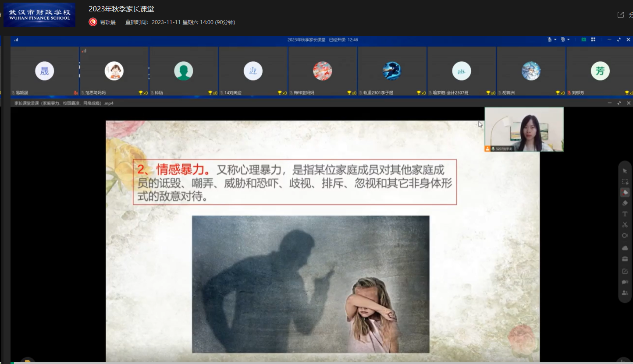Toggle the muted microphone in meeting bar
Viewport: 633px width, 364px height.
pyautogui.click(x=549, y=39)
